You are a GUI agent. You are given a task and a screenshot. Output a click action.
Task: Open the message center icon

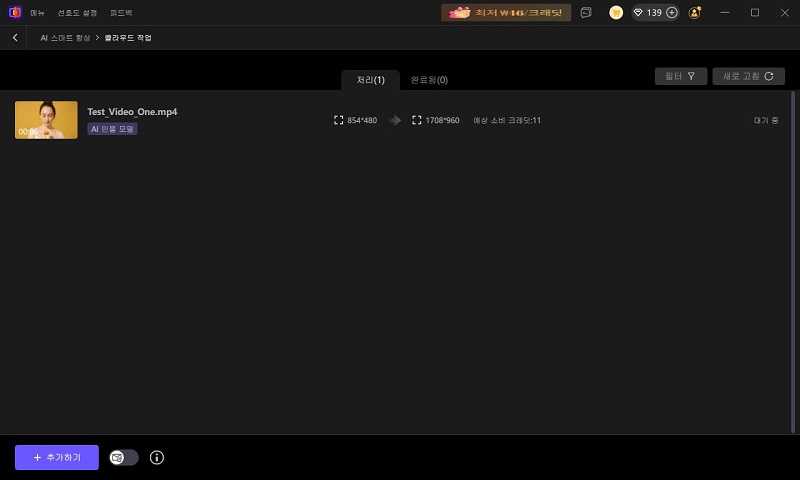pos(586,13)
